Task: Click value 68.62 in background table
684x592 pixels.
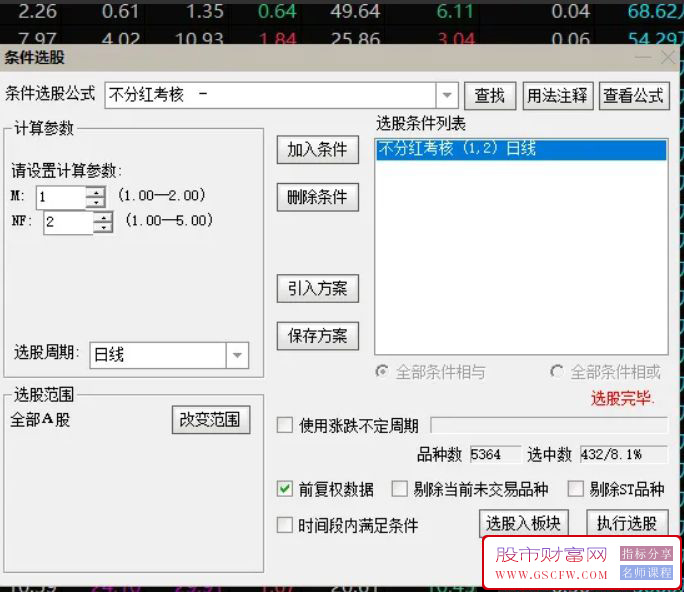Action: point(654,11)
